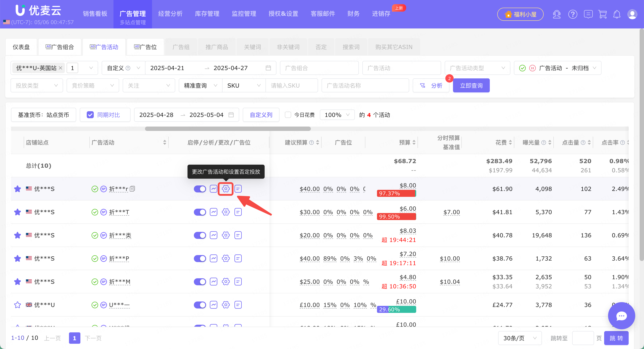Switch off the 折***类 campaign toggle

(200, 235)
